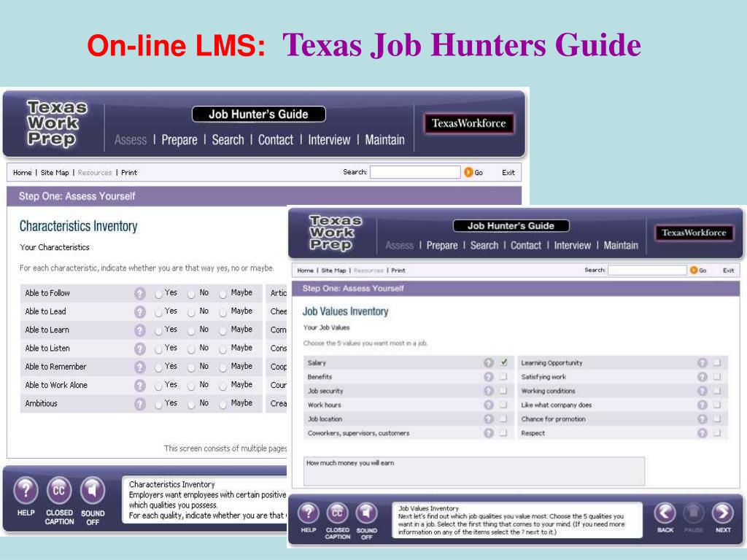Screen dimensions: 747x560
Task: Click Search field in Characteristics Inventory window
Action: pos(415,172)
